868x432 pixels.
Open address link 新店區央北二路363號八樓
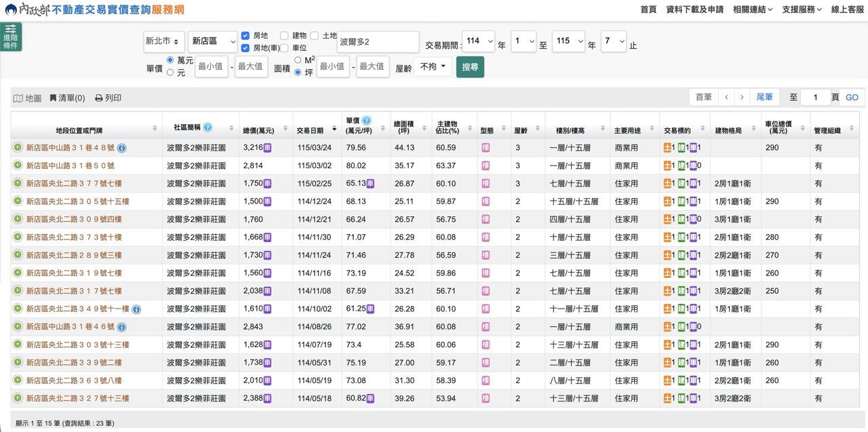tap(74, 380)
